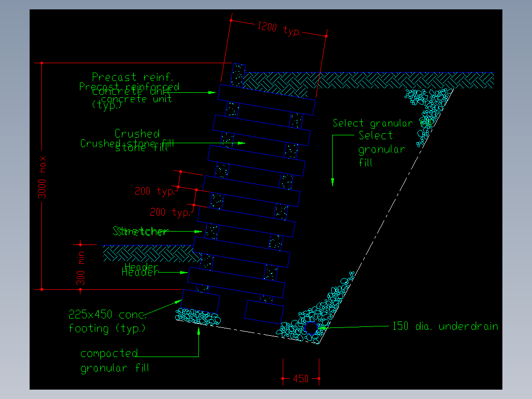Click the upper '200 typ.' dimension
The width and height of the screenshot is (532, 399).
(155, 191)
